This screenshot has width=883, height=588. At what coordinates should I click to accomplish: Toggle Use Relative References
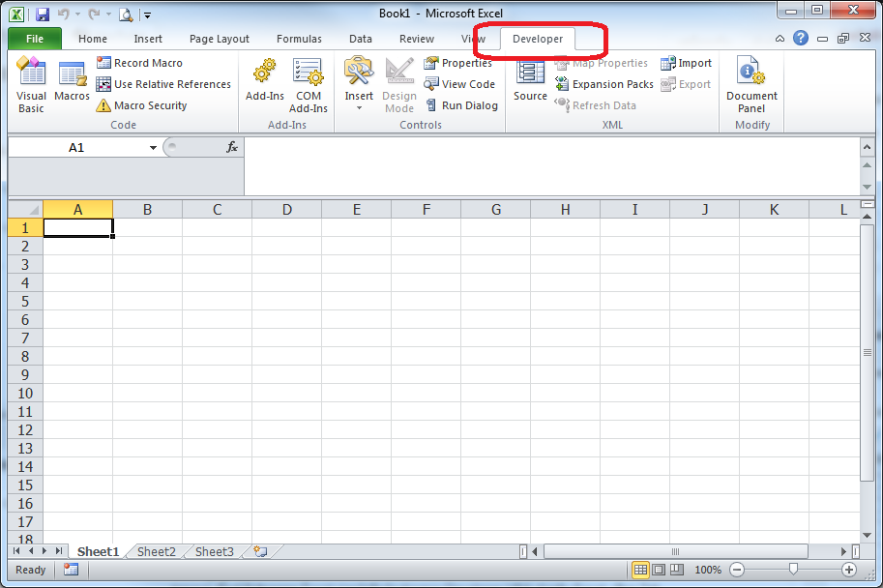163,84
